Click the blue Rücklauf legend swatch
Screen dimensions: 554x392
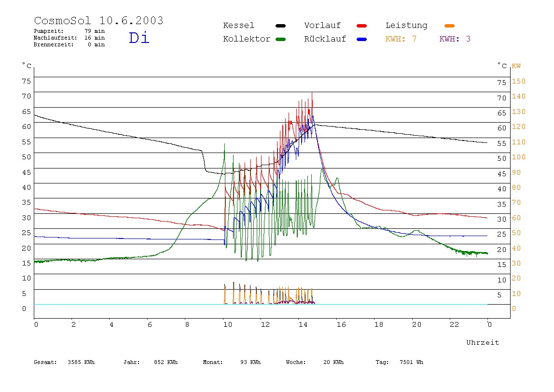[x=362, y=39]
